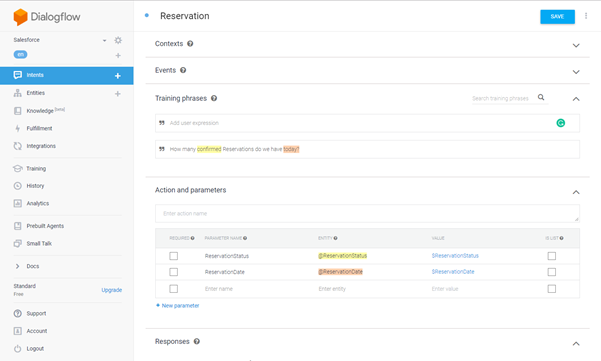Add a New parameter link
The height and width of the screenshot is (361, 601).
tap(177, 305)
